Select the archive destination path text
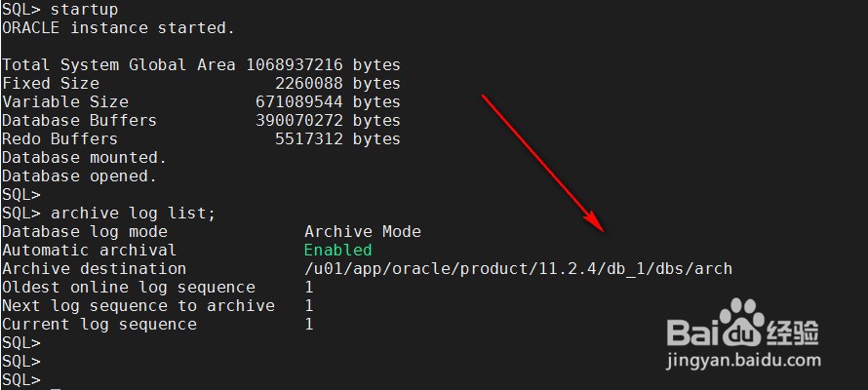The image size is (868, 390). pos(518,269)
